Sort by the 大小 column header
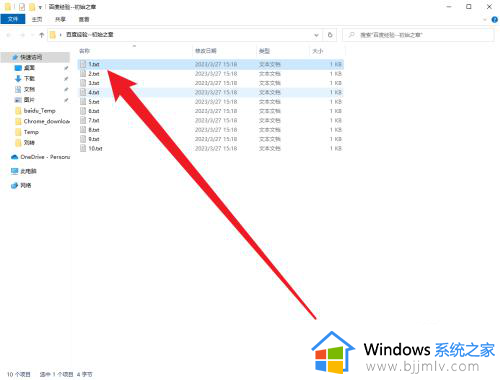 tap(318, 51)
